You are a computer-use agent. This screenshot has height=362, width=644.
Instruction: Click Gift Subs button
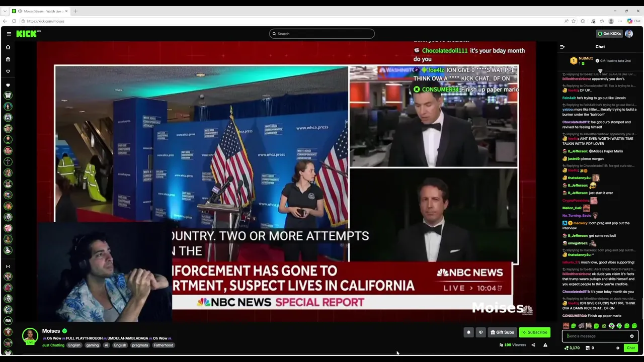point(502,332)
